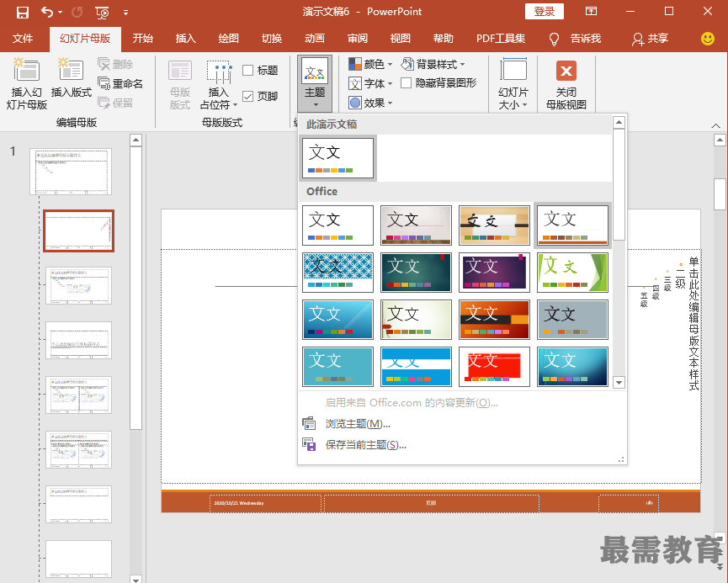Click the smiley feedback icon
This screenshot has width=728, height=583.
[x=708, y=39]
